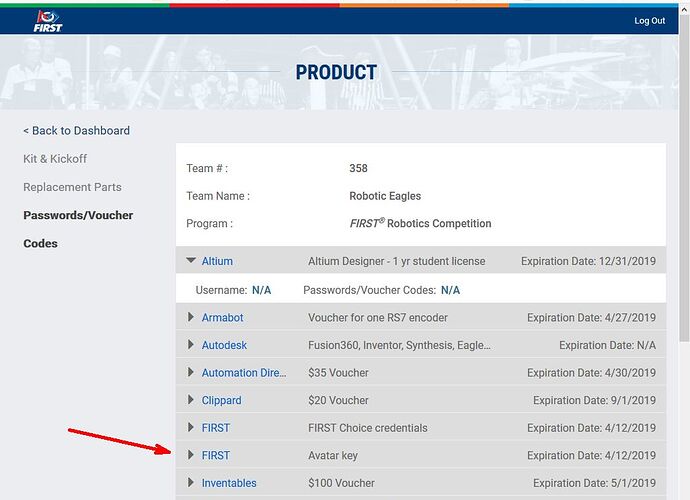The image size is (690, 500).
Task: Expand the FIRST Choice credentials row triangle
Action: click(191, 427)
